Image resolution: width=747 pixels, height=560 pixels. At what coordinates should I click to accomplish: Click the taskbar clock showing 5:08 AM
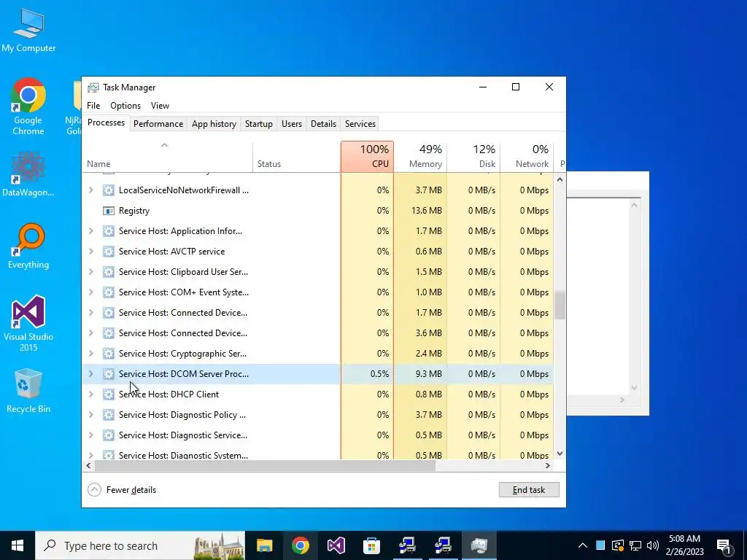[x=684, y=545]
